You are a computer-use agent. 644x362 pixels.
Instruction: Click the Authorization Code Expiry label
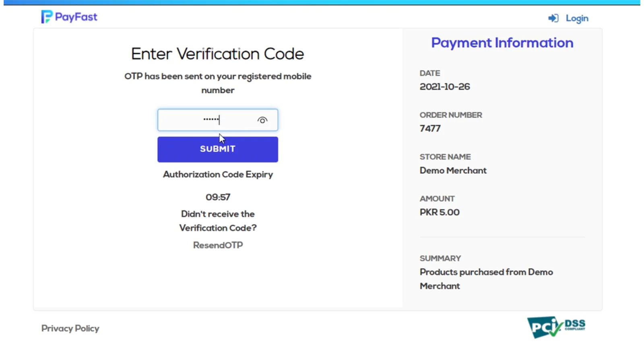(218, 175)
